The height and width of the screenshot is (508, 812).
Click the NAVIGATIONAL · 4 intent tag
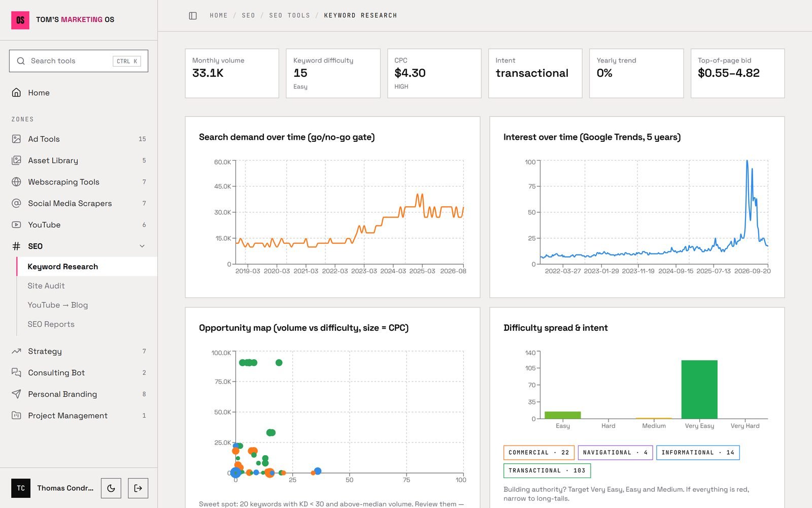click(x=615, y=453)
